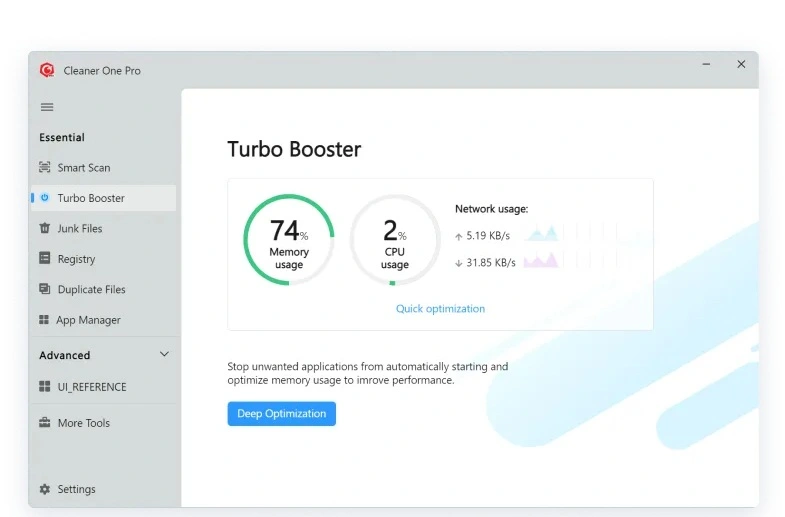Viewport: 785px width, 517px height.
Task: Open Settings from the sidebar
Action: tap(104, 489)
